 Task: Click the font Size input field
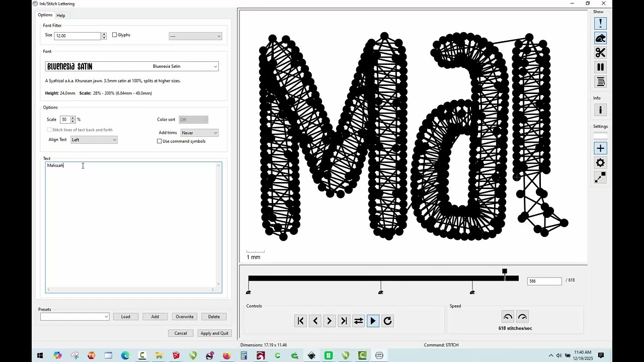[78, 36]
